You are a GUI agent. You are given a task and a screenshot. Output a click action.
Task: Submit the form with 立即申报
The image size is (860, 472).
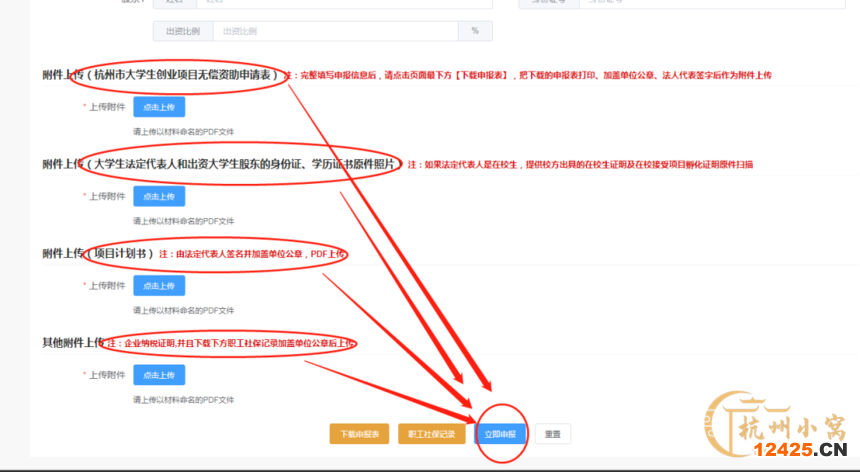point(500,434)
